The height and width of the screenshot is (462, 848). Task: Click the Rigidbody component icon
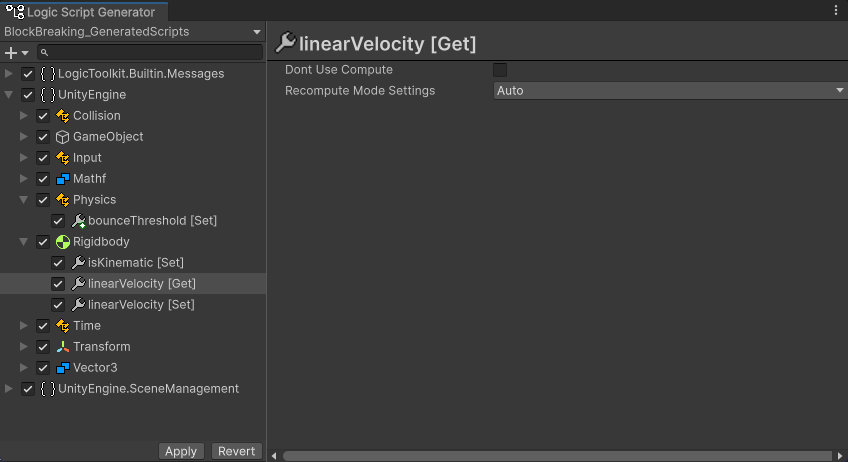pyautogui.click(x=62, y=242)
